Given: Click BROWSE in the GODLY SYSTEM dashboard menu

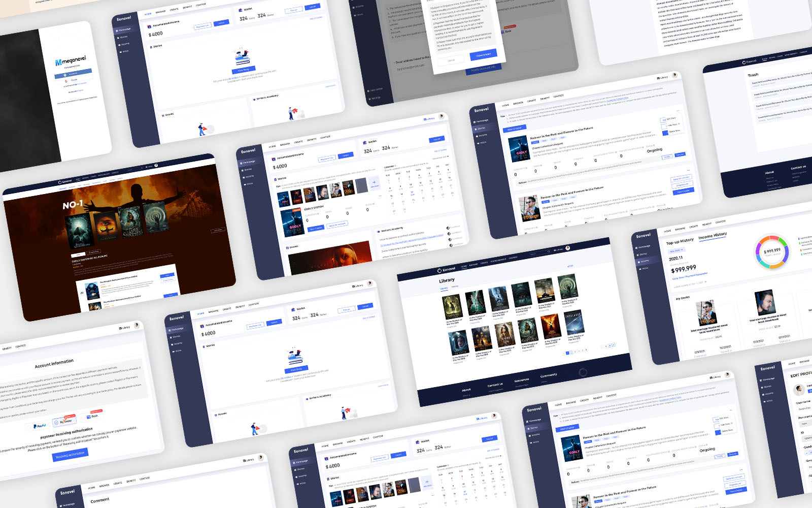Looking at the screenshot, I should (285, 144).
